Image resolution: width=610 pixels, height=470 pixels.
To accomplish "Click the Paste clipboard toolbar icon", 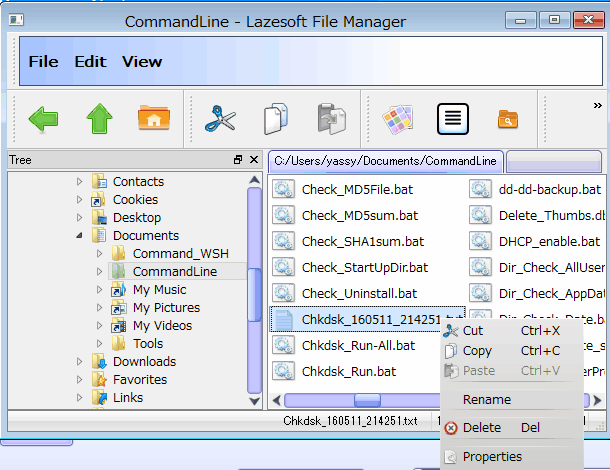I will tap(331, 119).
